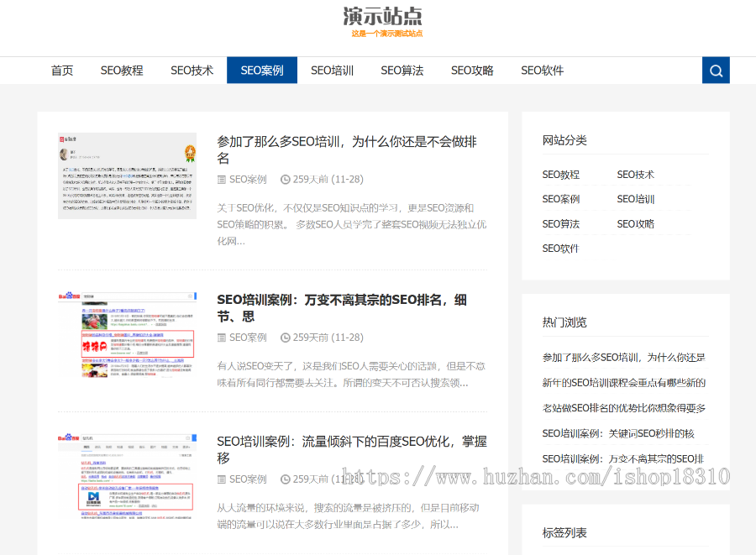Open the SEO教程 navigation tab

pos(122,71)
